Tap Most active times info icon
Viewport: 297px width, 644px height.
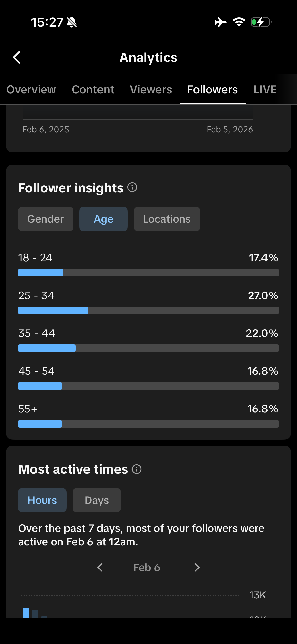137,469
